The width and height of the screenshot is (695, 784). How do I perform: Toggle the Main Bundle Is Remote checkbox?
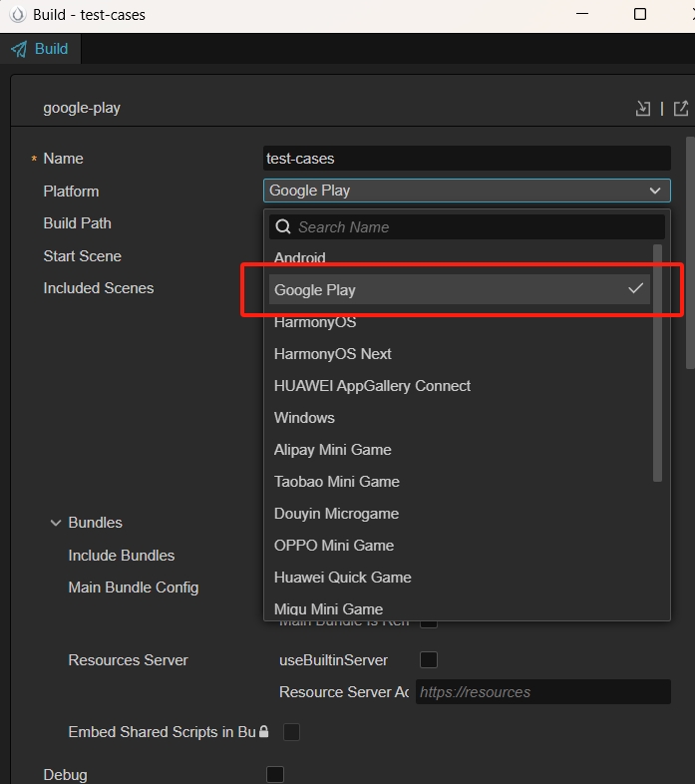pos(429,624)
